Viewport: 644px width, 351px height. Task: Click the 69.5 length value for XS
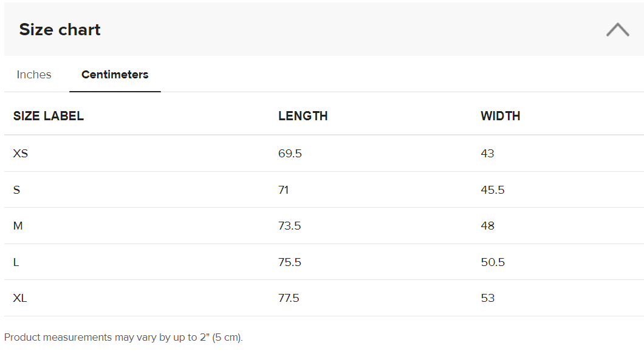(x=290, y=154)
